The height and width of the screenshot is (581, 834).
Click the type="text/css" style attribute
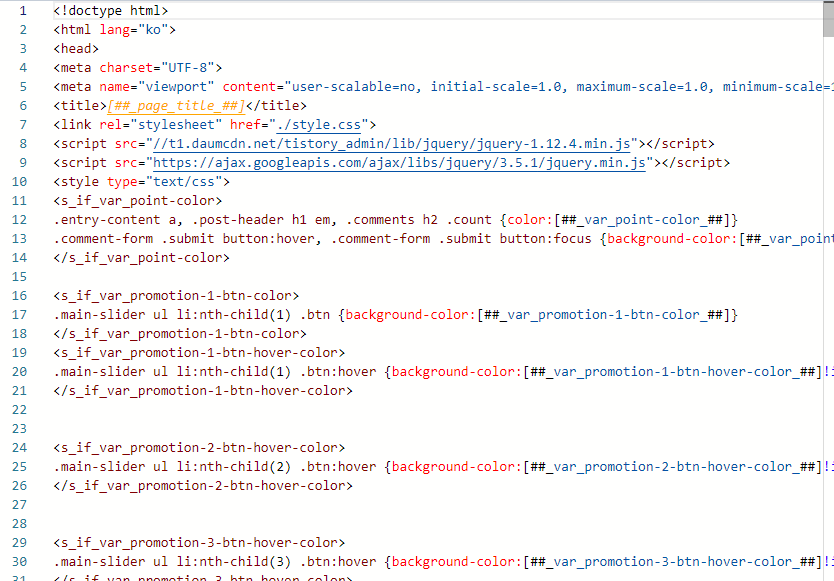coord(165,182)
